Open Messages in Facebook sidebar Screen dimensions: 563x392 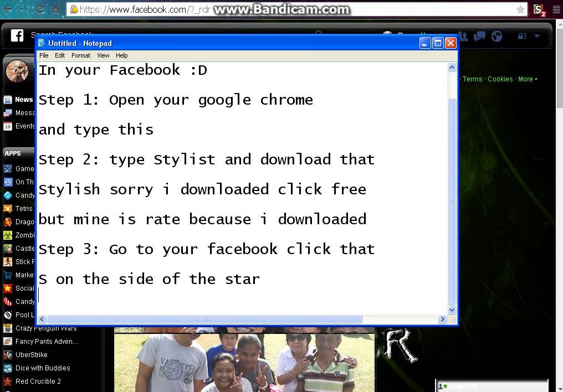pos(19,113)
